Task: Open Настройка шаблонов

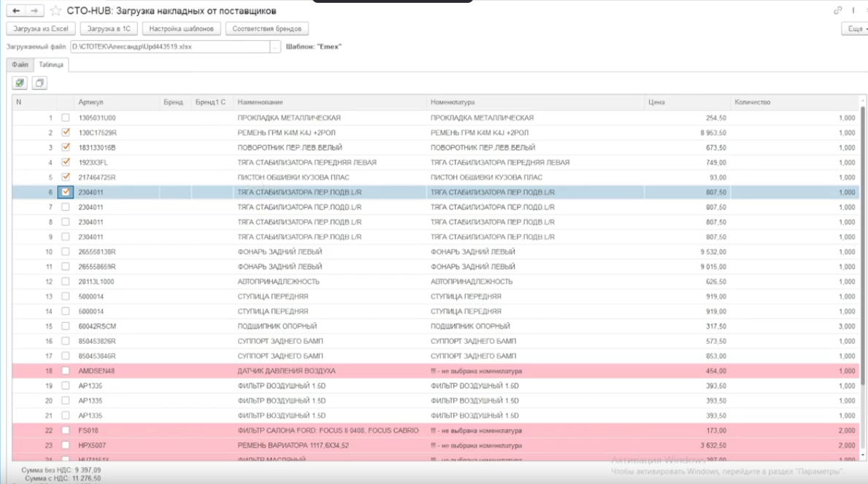Action: [x=182, y=28]
